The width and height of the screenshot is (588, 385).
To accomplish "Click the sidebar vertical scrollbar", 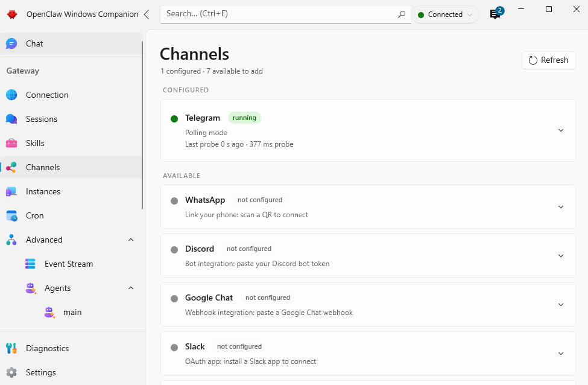I will tap(142, 125).
